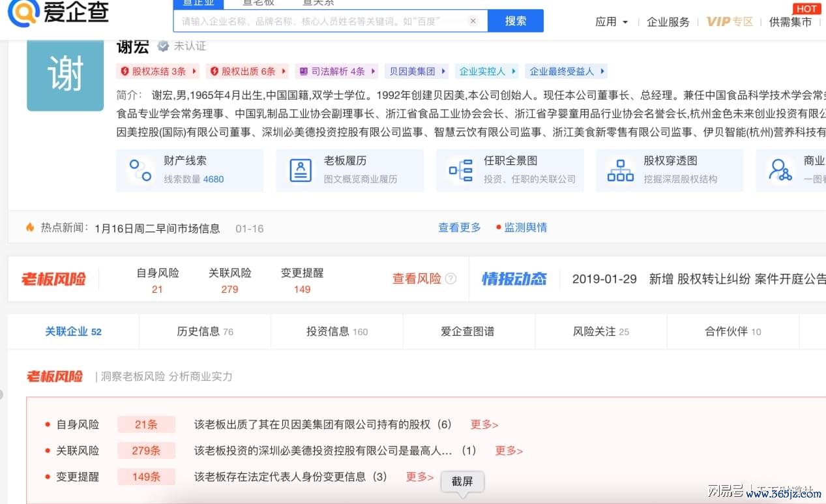826x504 pixels.
Task: Click 更多> on the 自身风险 row
Action: 484,424
